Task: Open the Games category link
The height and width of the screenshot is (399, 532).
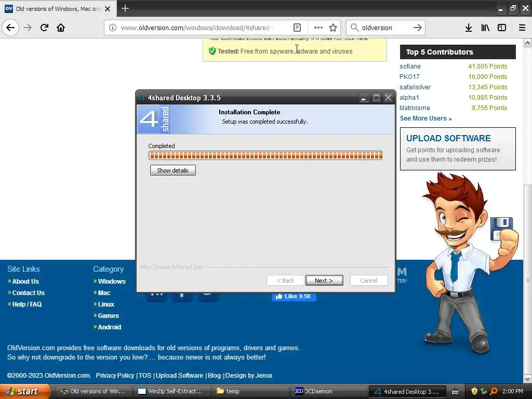Action: coord(108,316)
